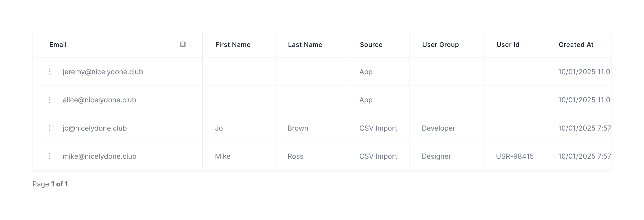
Task: Open row menu for jeremy@nicelydone.club
Action: tap(50, 72)
